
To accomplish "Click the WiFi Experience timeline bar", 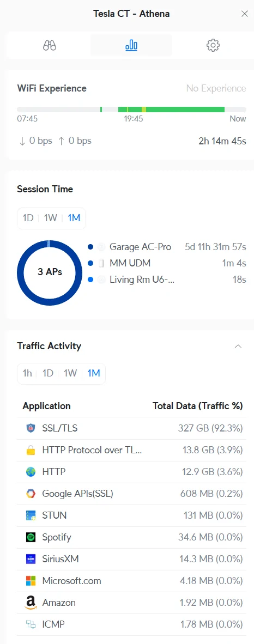I will point(131,110).
